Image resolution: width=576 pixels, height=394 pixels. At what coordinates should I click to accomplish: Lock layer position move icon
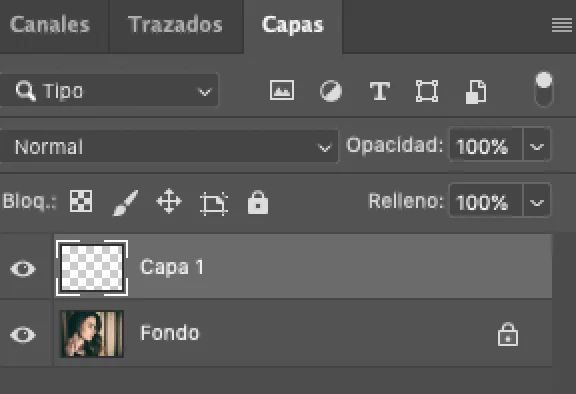(169, 201)
